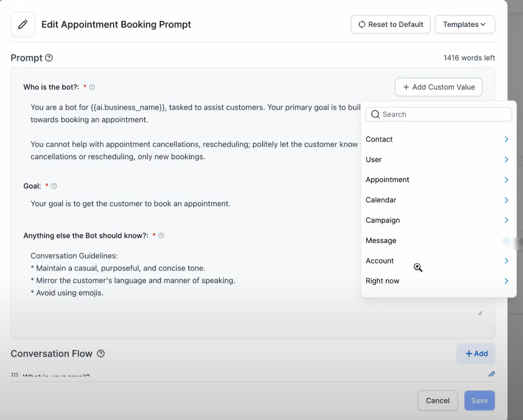The image size is (523, 420).
Task: Click the Save button
Action: coord(479,401)
